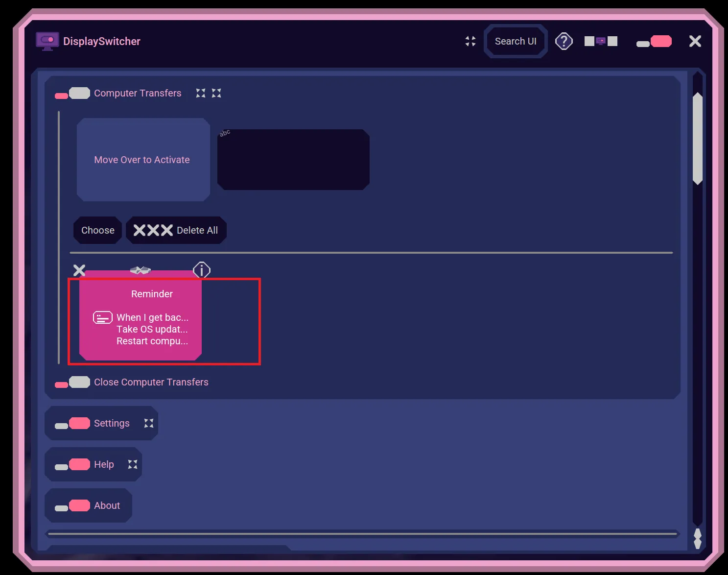This screenshot has width=728, height=575.
Task: Close the DisplaySwitcher window
Action: [x=695, y=41]
